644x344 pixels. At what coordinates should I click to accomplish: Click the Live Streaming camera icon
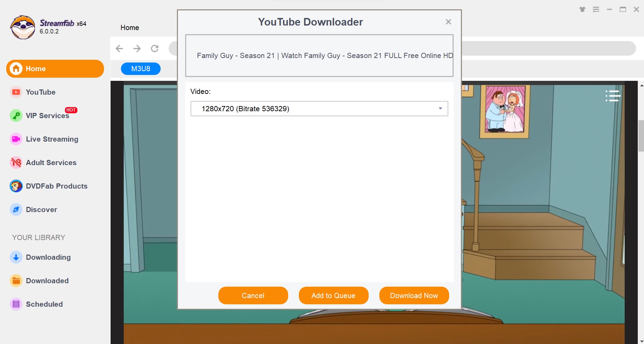click(x=16, y=139)
